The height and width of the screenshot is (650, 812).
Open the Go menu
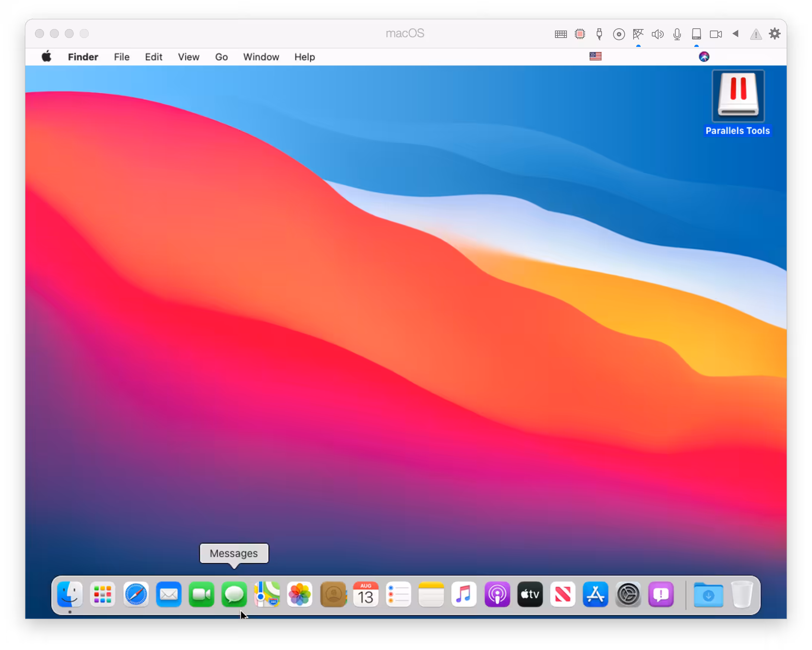coord(221,57)
